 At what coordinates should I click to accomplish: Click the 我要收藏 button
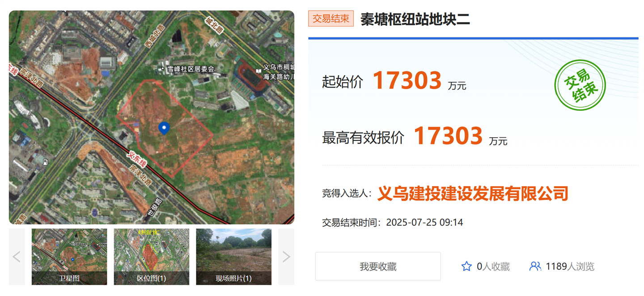coord(378,266)
